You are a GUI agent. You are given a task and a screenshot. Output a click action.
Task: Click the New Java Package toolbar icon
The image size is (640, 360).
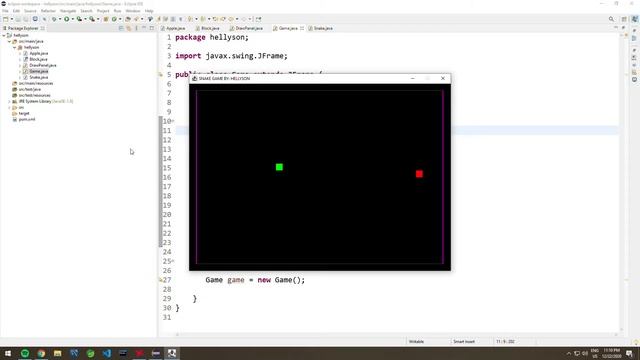point(106,19)
